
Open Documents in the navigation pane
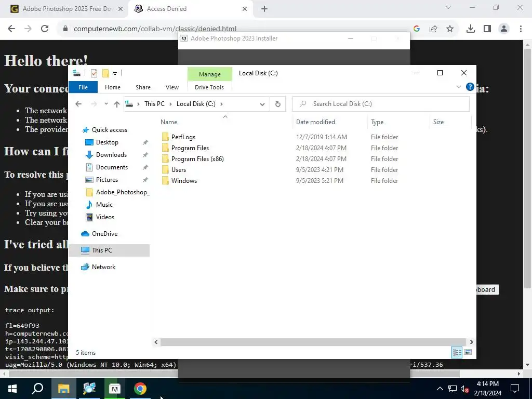click(112, 167)
